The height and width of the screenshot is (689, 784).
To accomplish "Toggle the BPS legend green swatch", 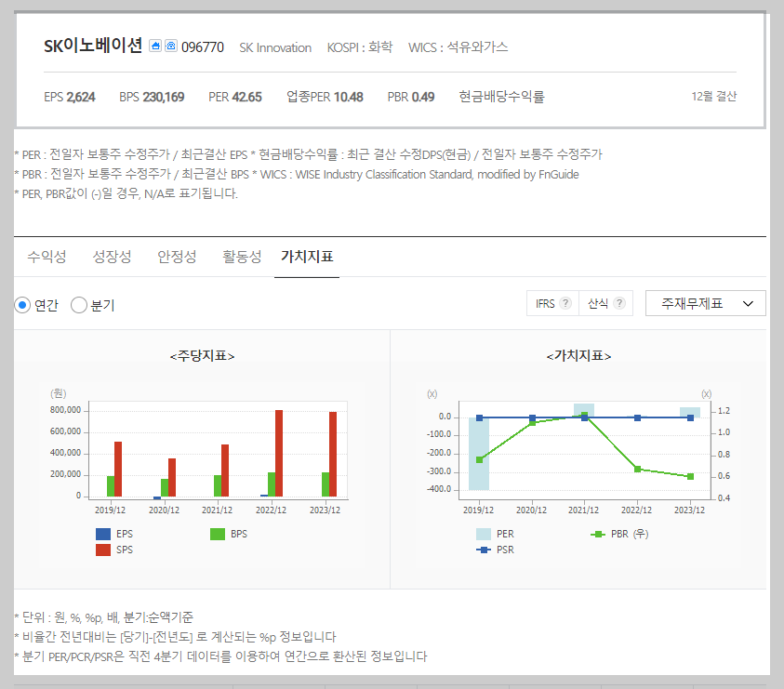I will click(x=218, y=534).
